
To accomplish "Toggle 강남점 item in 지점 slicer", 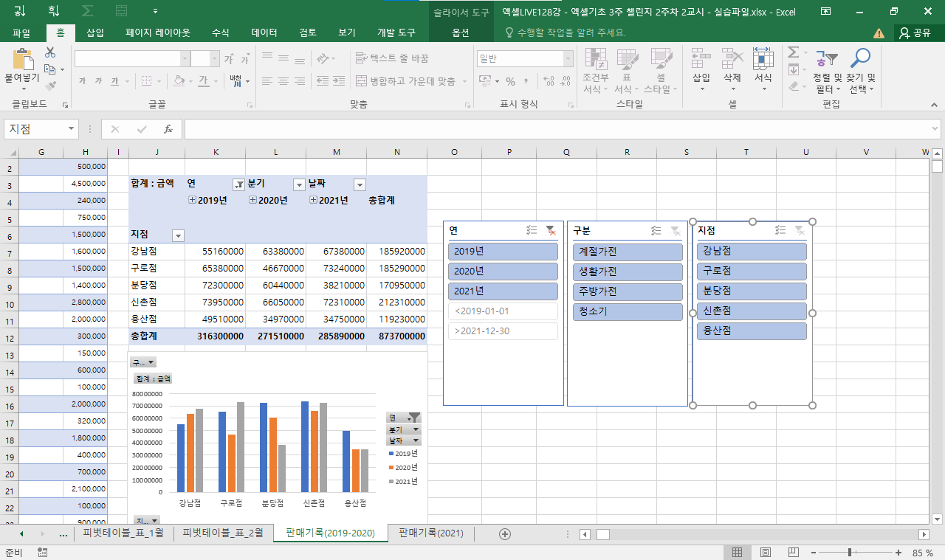I will click(x=752, y=251).
